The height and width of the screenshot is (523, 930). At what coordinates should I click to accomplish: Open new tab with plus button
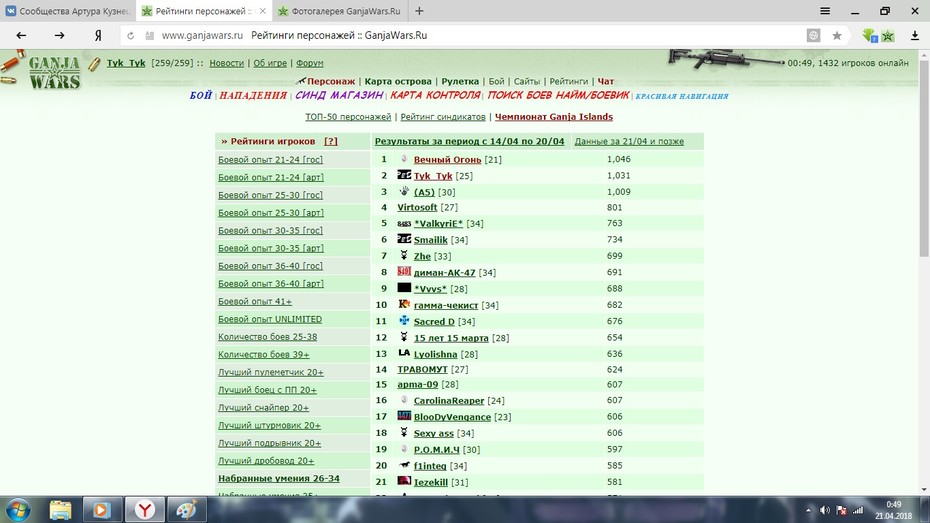(x=419, y=11)
